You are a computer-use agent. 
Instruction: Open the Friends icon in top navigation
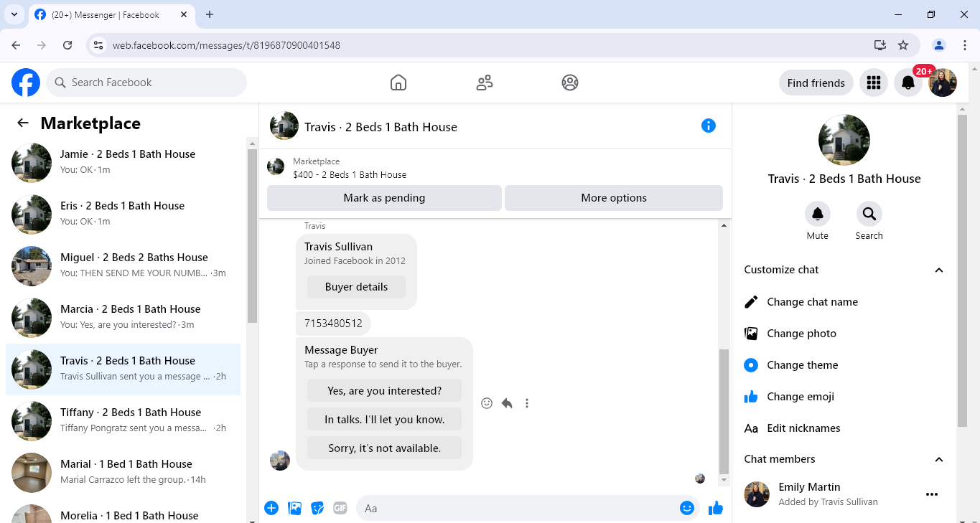(x=485, y=83)
